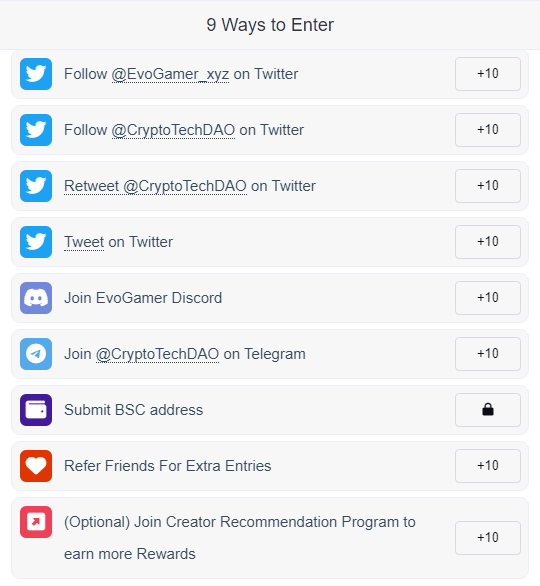The height and width of the screenshot is (586, 540).
Task: Click the Twitter icon for Follow @EvoGamer_xyz
Action: pyautogui.click(x=36, y=74)
